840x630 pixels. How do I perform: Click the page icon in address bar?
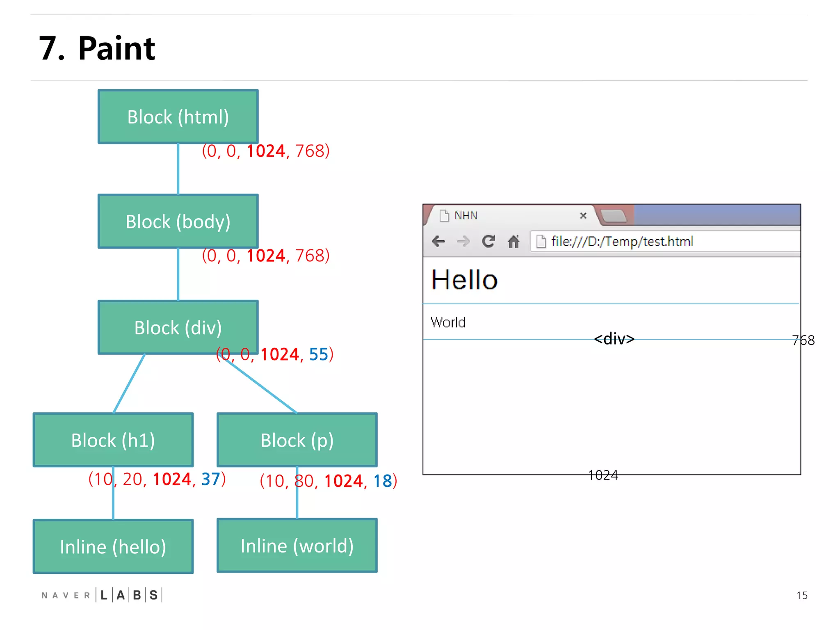541,242
